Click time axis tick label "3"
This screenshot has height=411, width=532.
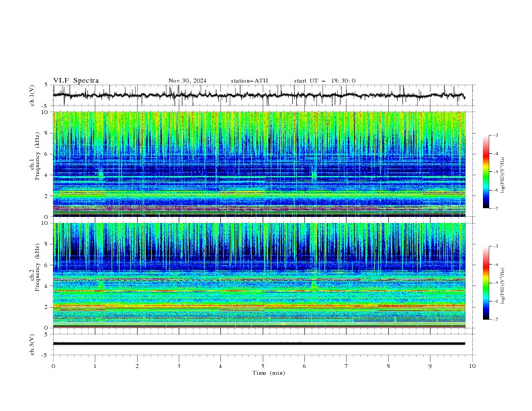179,366
